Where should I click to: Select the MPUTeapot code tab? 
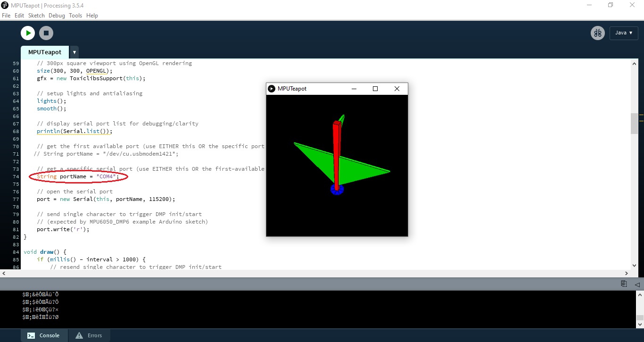click(x=45, y=52)
